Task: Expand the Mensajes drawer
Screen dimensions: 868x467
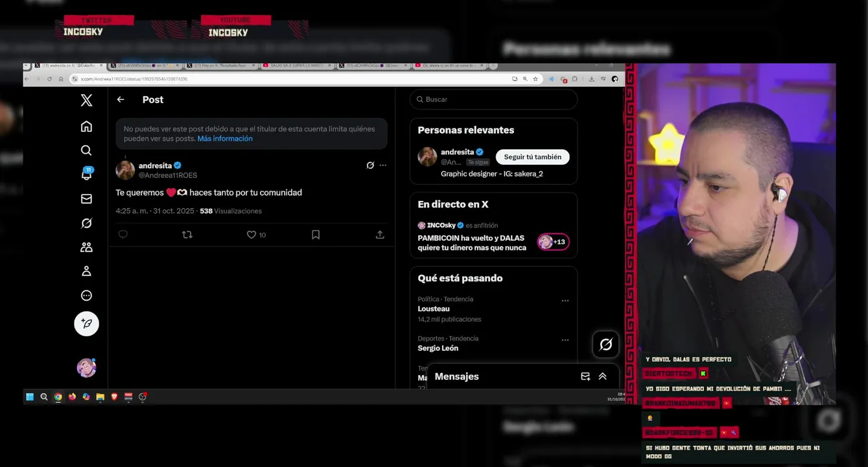Action: coord(603,376)
